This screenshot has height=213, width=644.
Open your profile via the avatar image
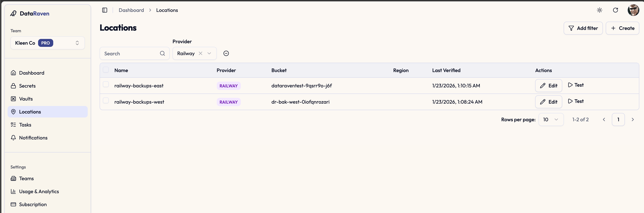click(633, 10)
